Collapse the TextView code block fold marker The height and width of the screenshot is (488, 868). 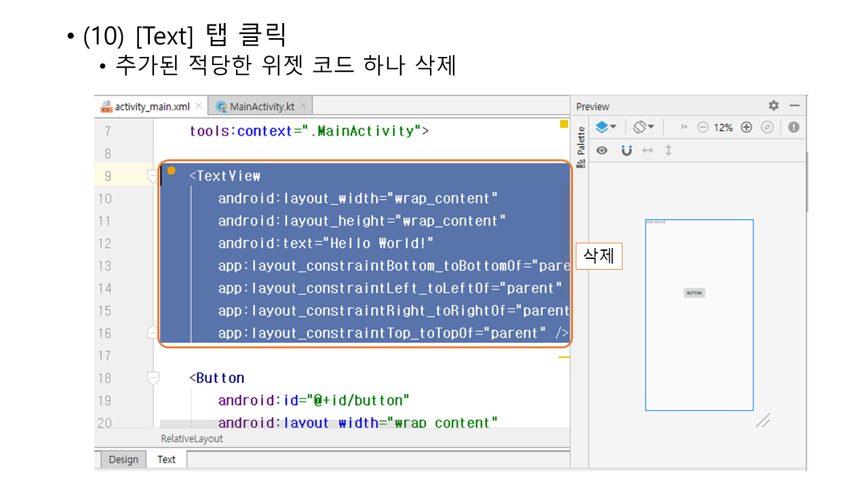point(153,176)
